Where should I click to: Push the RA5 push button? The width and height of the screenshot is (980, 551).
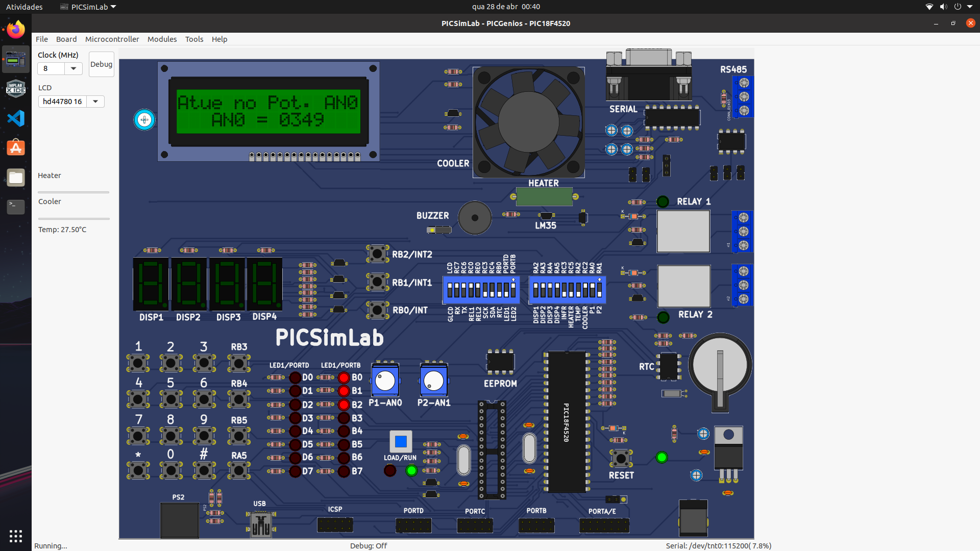(239, 470)
